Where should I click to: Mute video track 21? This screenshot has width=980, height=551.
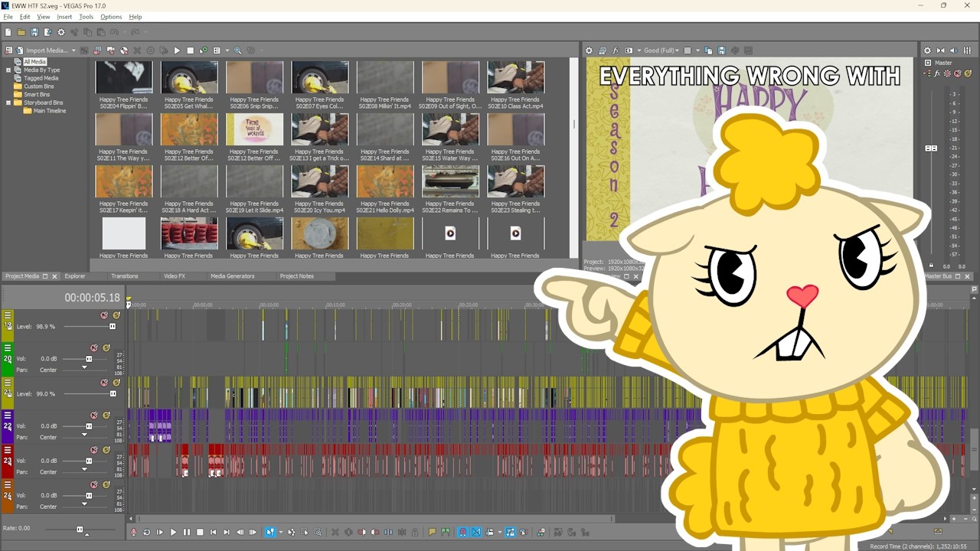tap(104, 383)
